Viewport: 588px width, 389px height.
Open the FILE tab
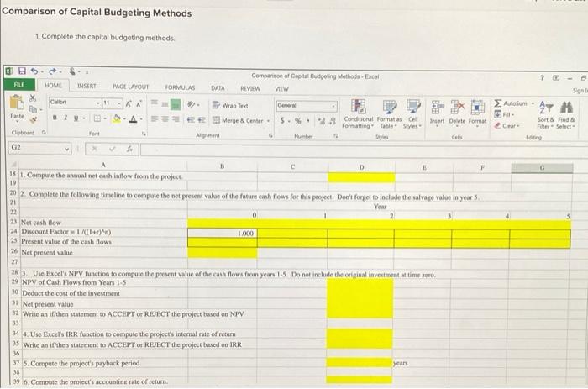(19, 85)
